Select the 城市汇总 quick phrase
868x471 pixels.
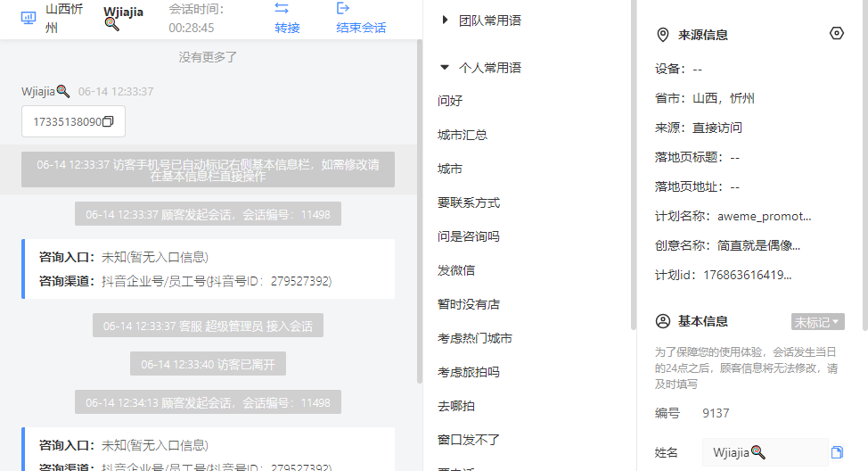pyautogui.click(x=463, y=135)
